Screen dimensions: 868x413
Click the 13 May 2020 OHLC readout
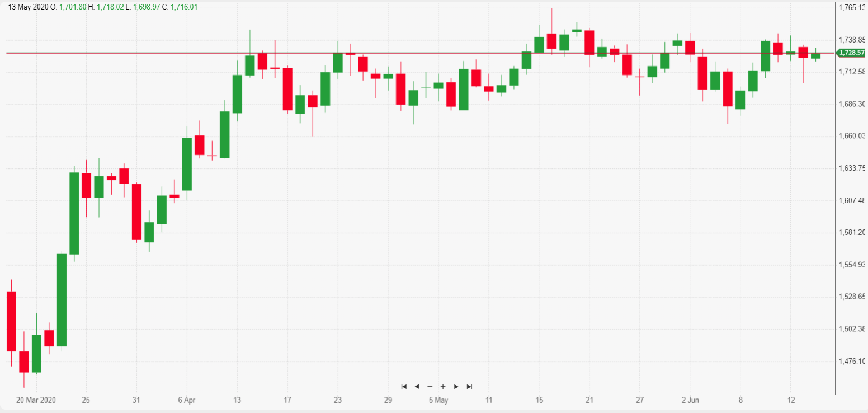102,7
